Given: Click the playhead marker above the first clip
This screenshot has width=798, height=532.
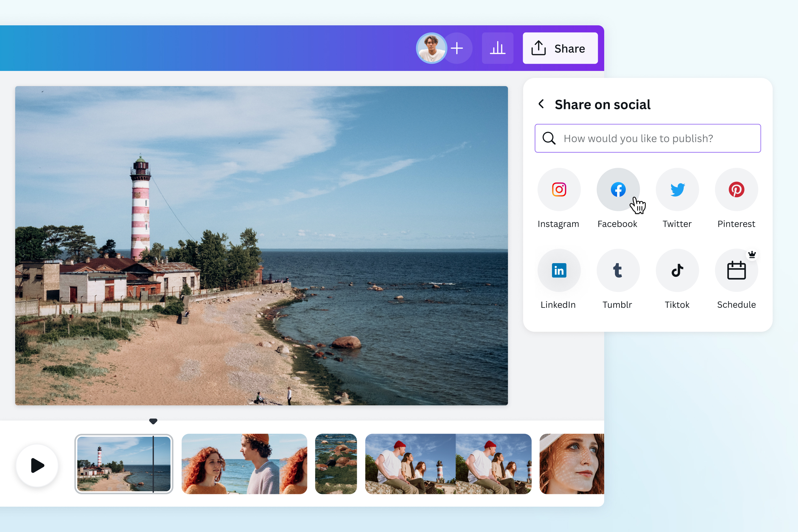Looking at the screenshot, I should [153, 421].
